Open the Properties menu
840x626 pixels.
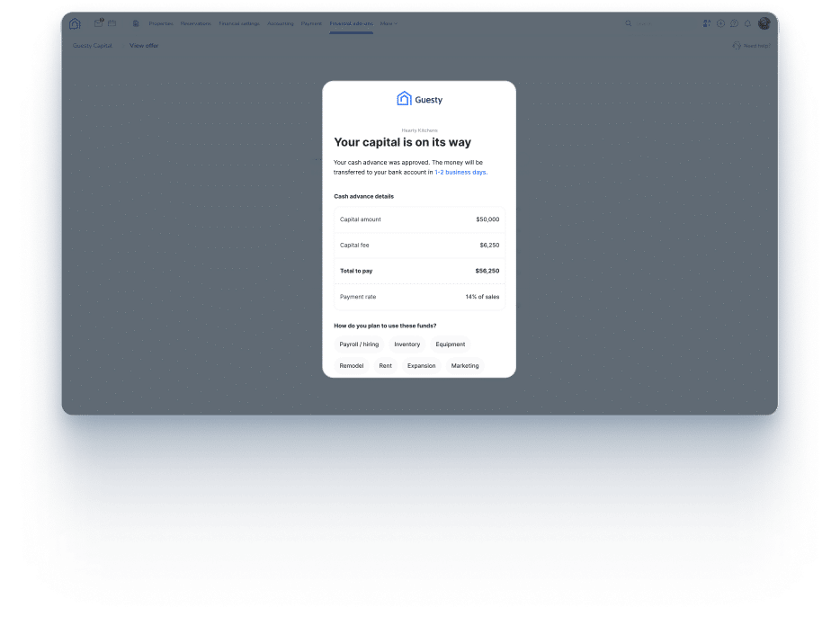(x=161, y=23)
